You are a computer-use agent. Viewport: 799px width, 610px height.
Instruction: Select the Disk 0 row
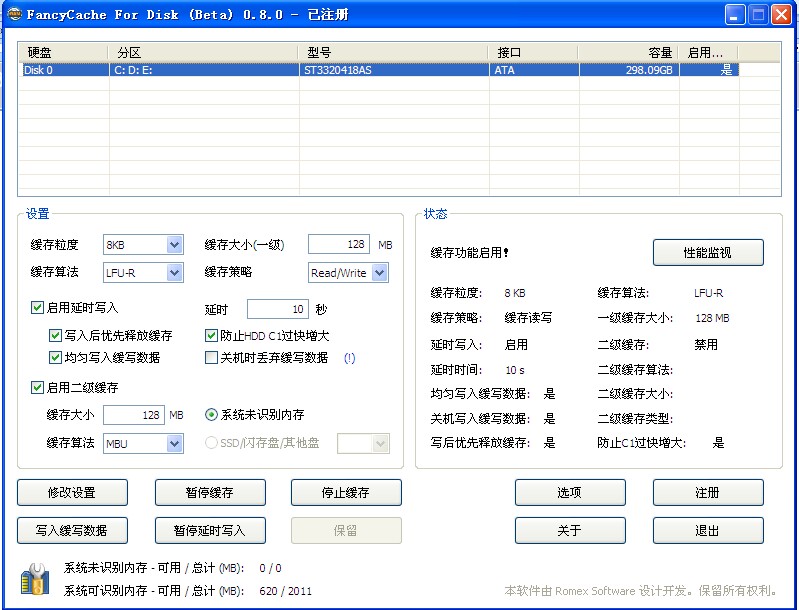coord(381,70)
